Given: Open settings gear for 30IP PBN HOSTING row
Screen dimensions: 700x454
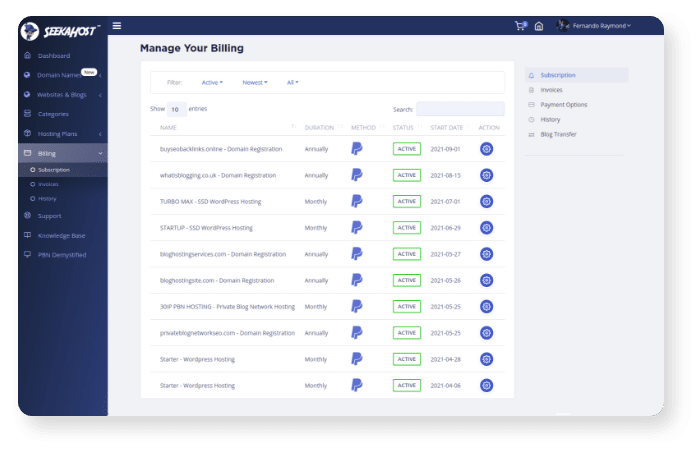Looking at the screenshot, I should (486, 307).
